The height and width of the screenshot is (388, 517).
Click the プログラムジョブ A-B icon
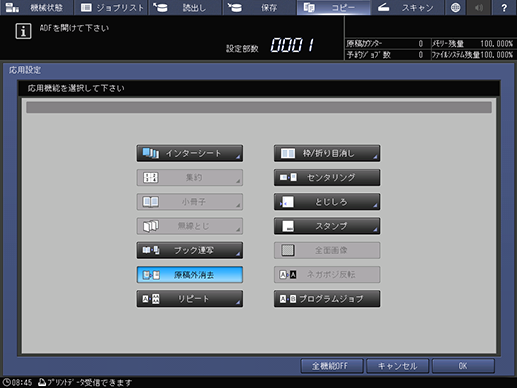pyautogui.click(x=288, y=299)
